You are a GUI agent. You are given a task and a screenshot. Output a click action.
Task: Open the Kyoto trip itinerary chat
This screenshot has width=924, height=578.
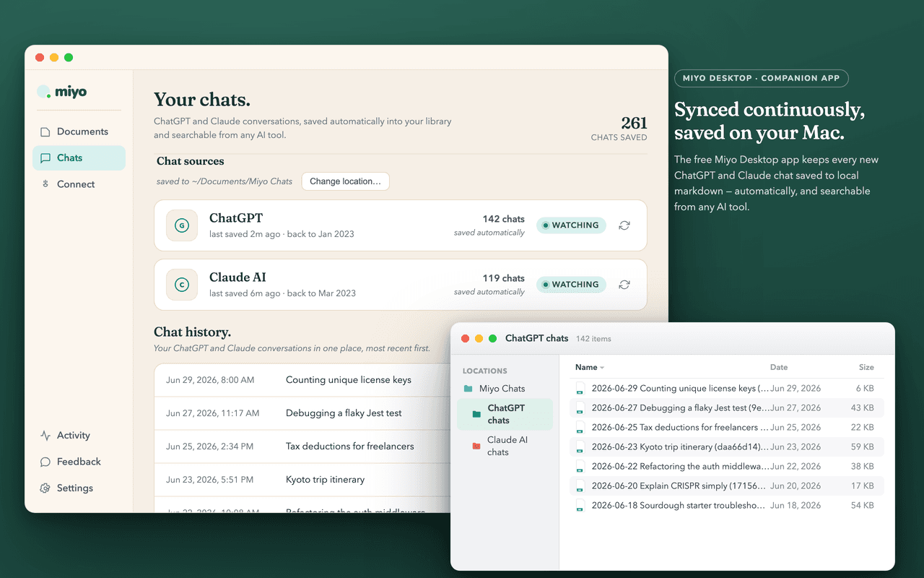pos(325,480)
